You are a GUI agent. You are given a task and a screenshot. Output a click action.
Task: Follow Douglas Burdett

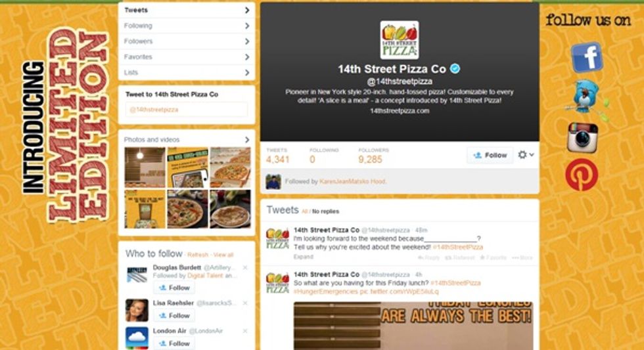(x=175, y=288)
